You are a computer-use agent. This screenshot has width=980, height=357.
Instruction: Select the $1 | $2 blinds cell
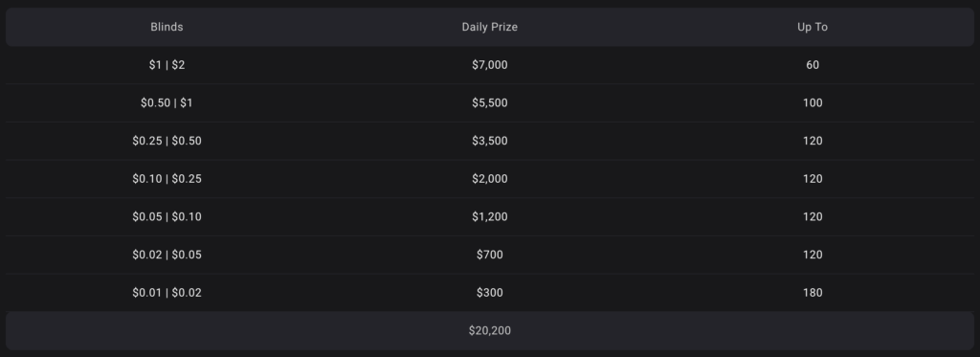click(x=167, y=65)
